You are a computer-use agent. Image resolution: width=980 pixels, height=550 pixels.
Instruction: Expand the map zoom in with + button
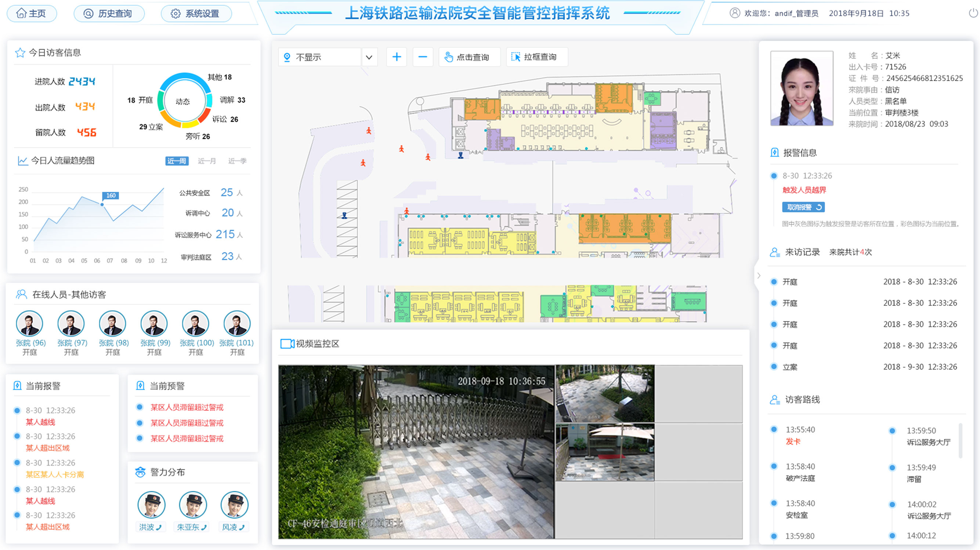[397, 57]
